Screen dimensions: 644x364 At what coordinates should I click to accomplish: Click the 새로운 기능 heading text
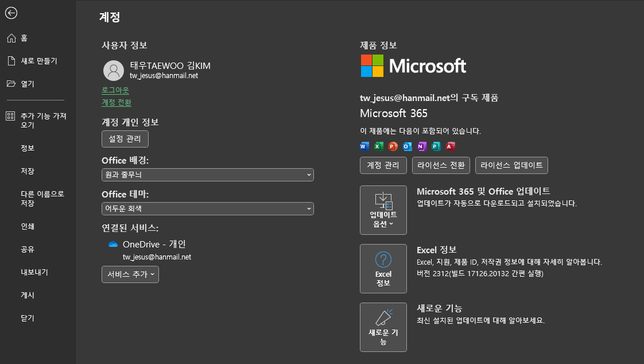tap(440, 308)
